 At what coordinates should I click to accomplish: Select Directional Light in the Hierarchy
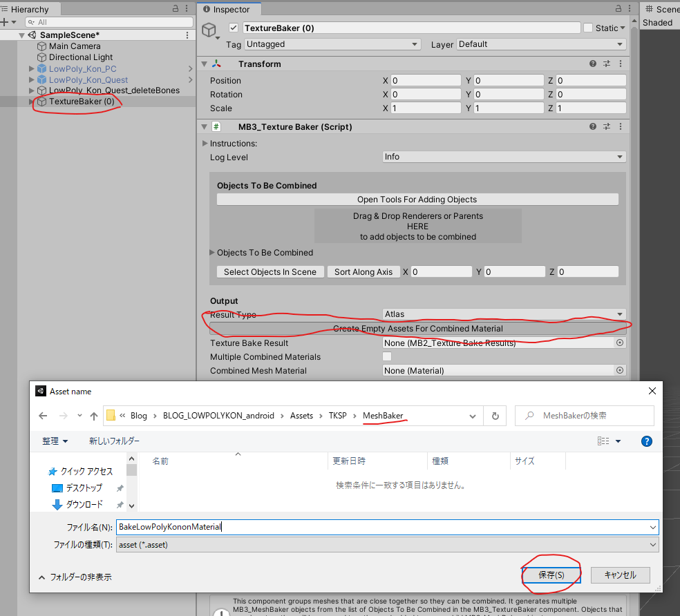(x=81, y=57)
